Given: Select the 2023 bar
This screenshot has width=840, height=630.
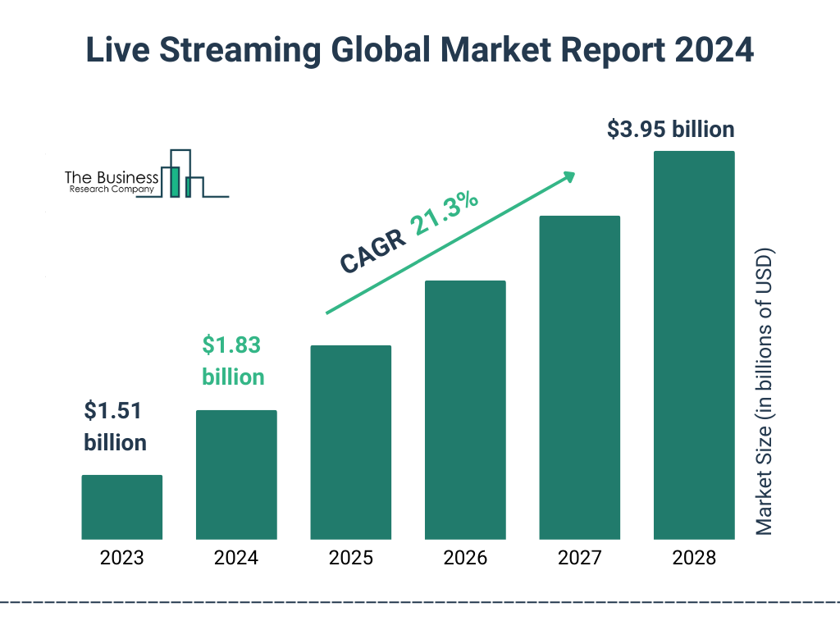Looking at the screenshot, I should coord(122,507).
